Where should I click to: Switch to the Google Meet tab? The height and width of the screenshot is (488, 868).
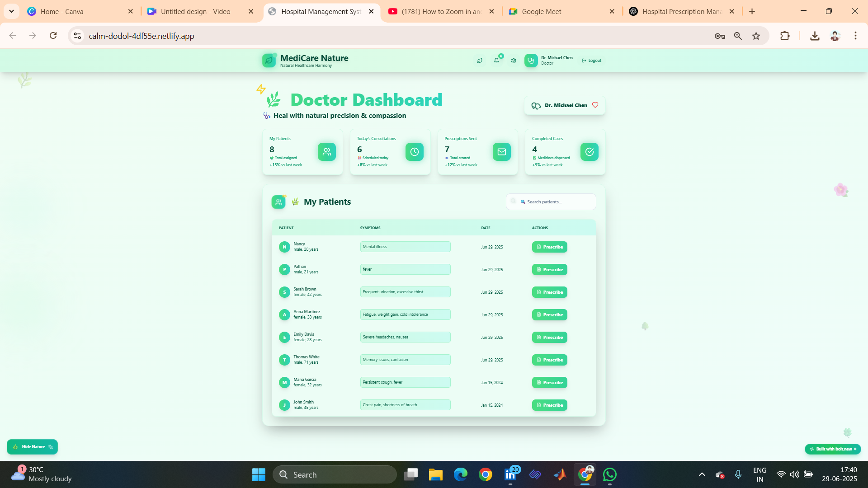point(541,12)
